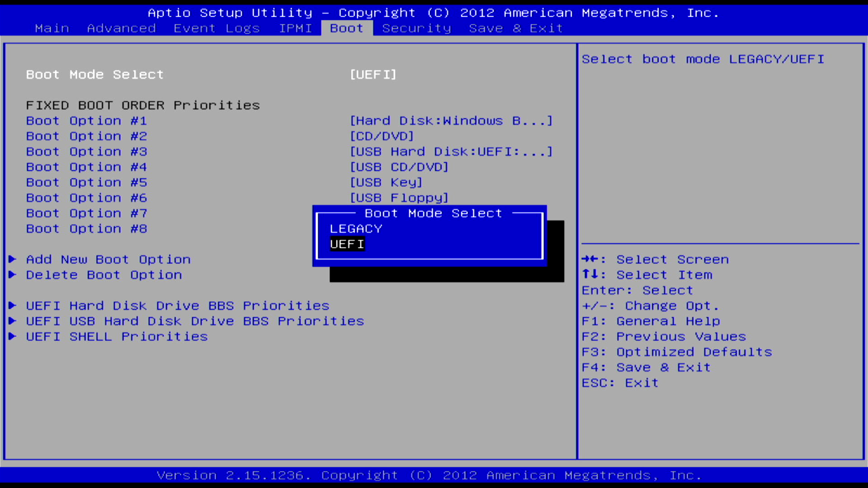Switch to Save & Exit tab
The width and height of the screenshot is (868, 488).
tap(516, 28)
